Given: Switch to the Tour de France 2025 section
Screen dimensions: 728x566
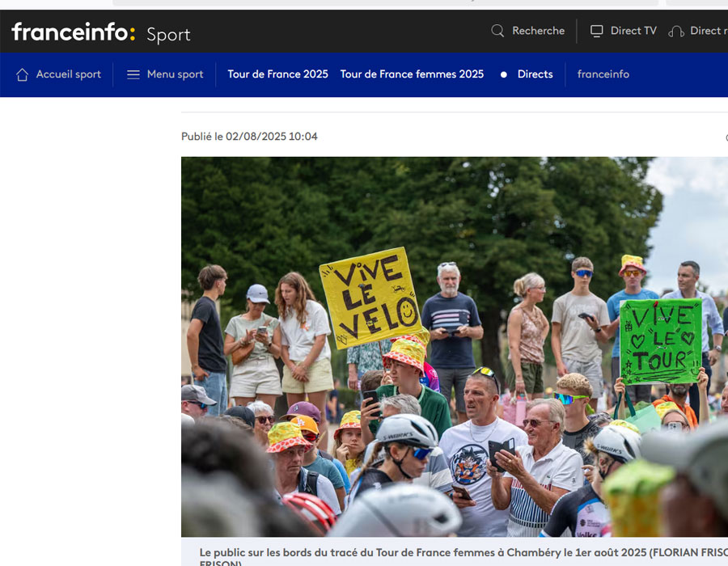Looking at the screenshot, I should (277, 74).
